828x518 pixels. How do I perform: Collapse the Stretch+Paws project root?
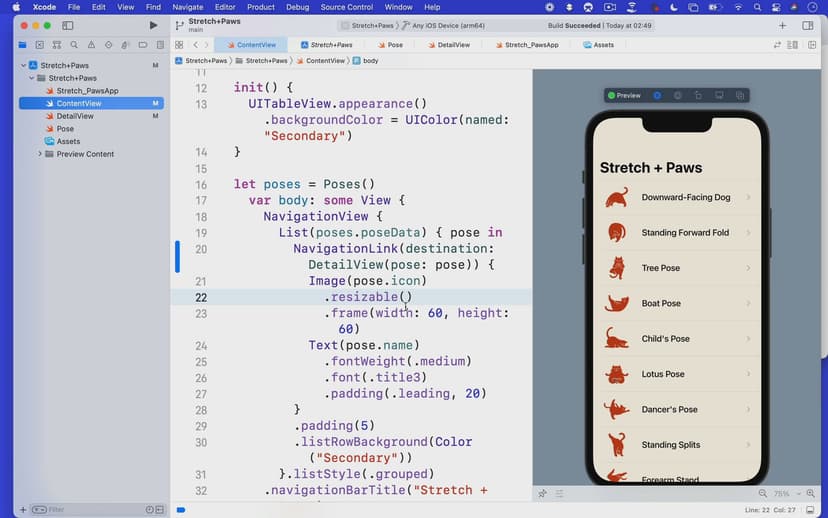click(22, 65)
